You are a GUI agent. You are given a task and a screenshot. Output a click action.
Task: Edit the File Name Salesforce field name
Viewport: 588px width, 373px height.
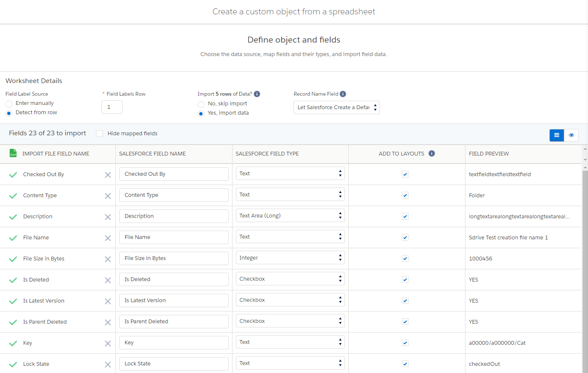point(174,237)
